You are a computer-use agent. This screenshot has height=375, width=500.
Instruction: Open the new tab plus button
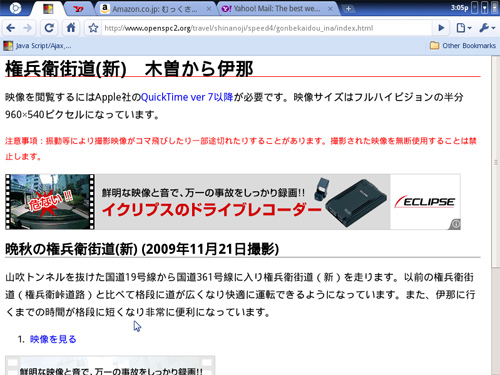[348, 9]
